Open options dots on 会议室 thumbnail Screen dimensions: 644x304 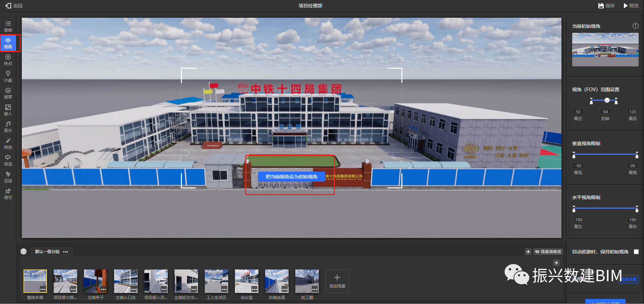pyautogui.click(x=254, y=289)
